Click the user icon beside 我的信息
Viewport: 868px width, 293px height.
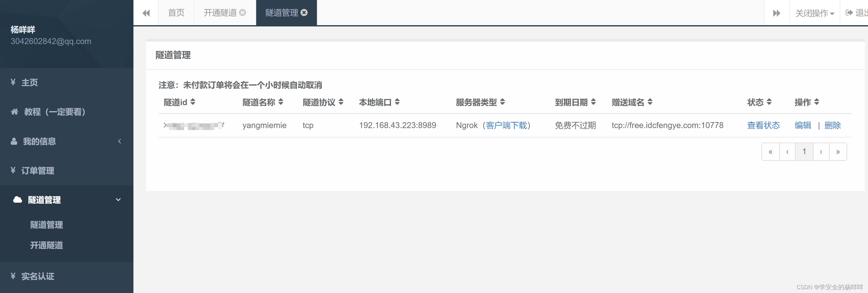click(14, 141)
